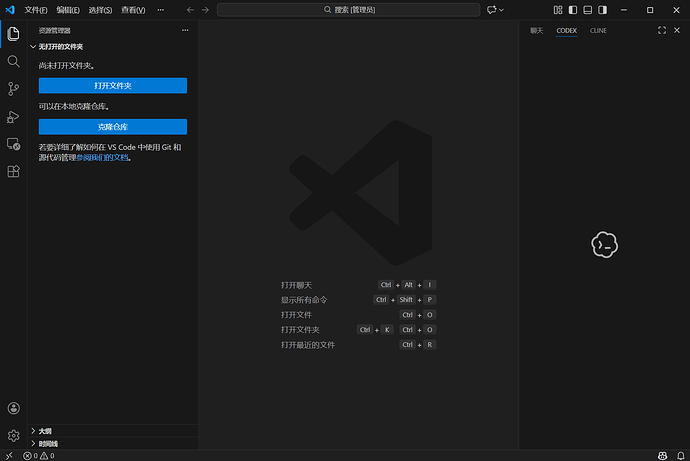
Task: Open the Accounts menu icon
Action: pos(14,408)
